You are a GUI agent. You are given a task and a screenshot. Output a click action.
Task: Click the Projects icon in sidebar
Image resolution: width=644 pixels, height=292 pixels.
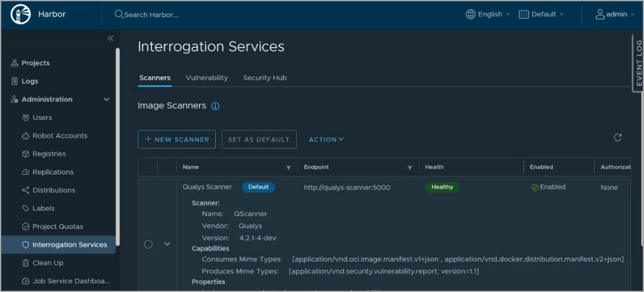click(14, 63)
